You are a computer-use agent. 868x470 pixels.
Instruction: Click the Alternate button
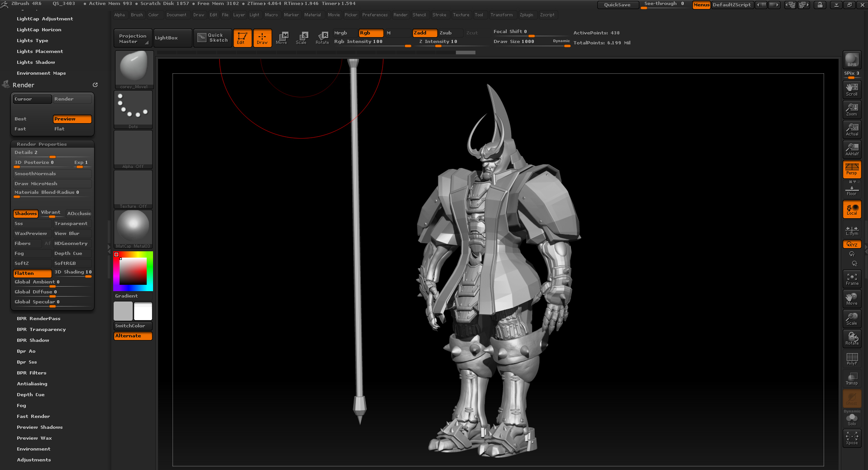(x=133, y=336)
